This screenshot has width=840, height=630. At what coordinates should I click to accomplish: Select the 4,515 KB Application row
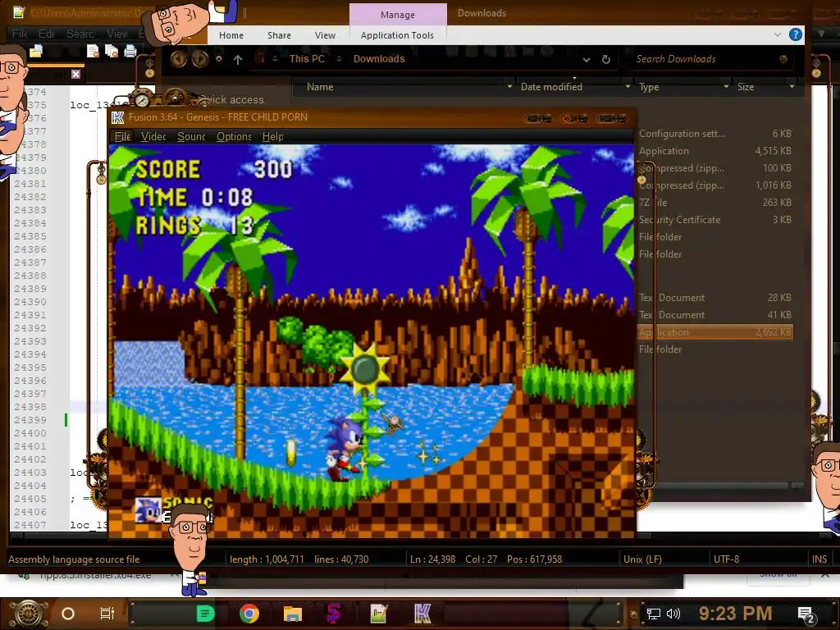pos(715,151)
